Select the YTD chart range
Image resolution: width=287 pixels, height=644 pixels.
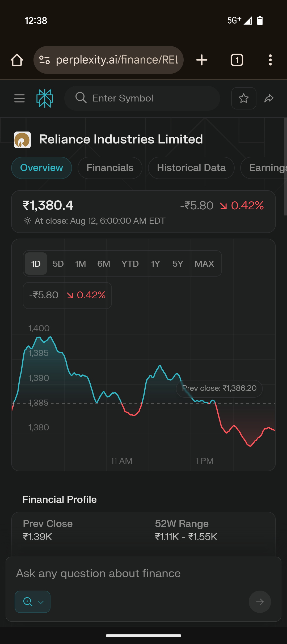point(130,264)
